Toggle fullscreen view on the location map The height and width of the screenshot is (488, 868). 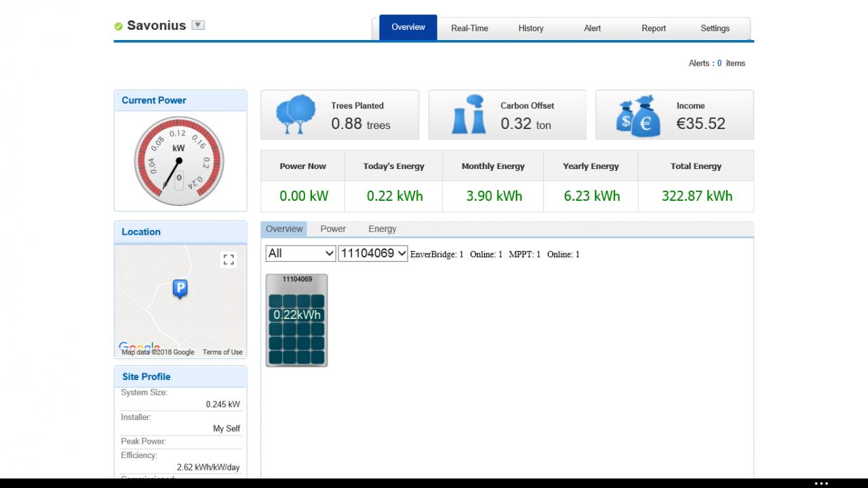pyautogui.click(x=229, y=260)
